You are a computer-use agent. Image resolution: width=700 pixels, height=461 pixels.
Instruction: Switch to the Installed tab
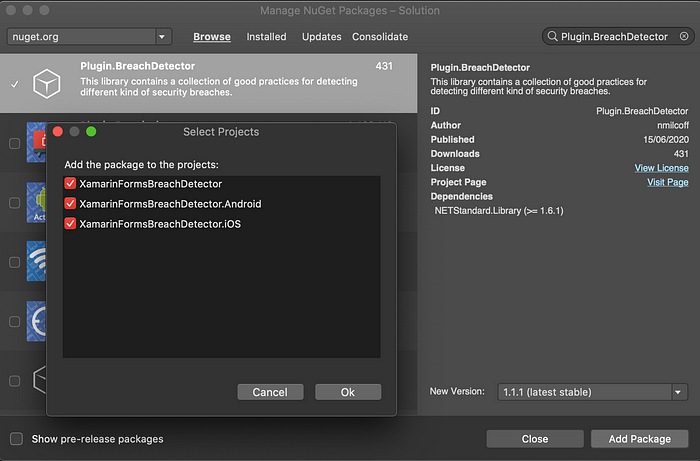267,37
